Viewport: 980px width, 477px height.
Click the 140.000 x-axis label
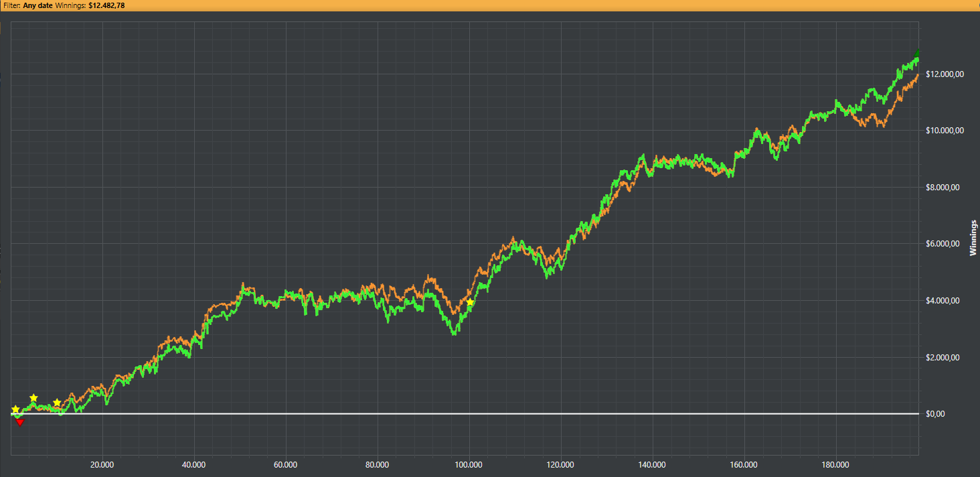pyautogui.click(x=652, y=464)
